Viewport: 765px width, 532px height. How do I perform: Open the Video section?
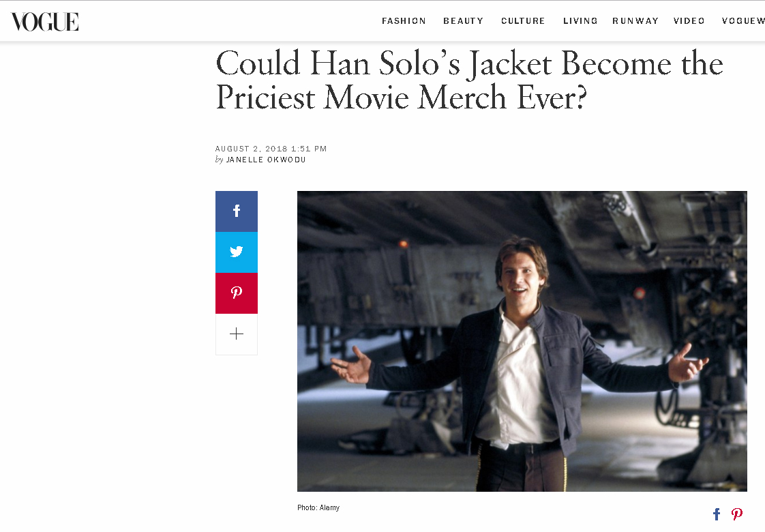[x=689, y=21]
